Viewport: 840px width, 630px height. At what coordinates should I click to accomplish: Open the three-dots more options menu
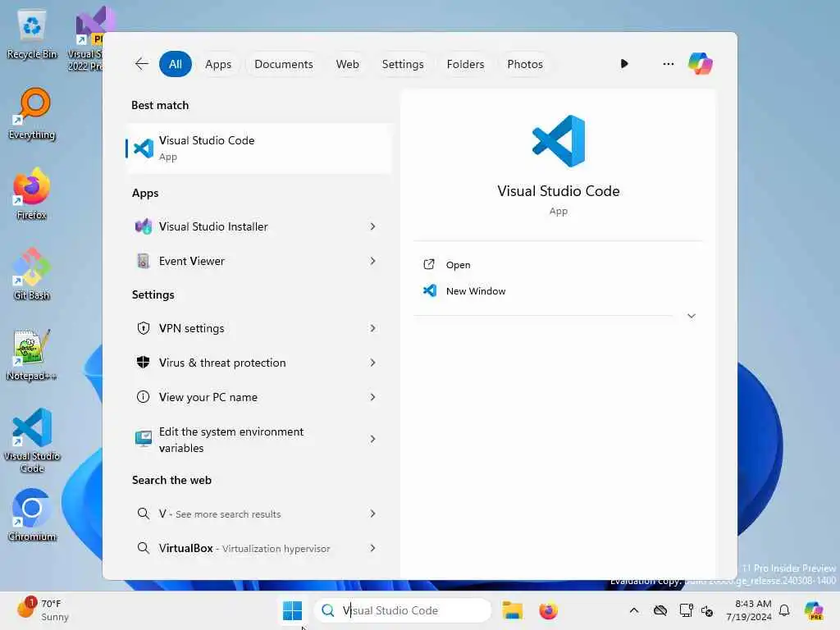(668, 64)
